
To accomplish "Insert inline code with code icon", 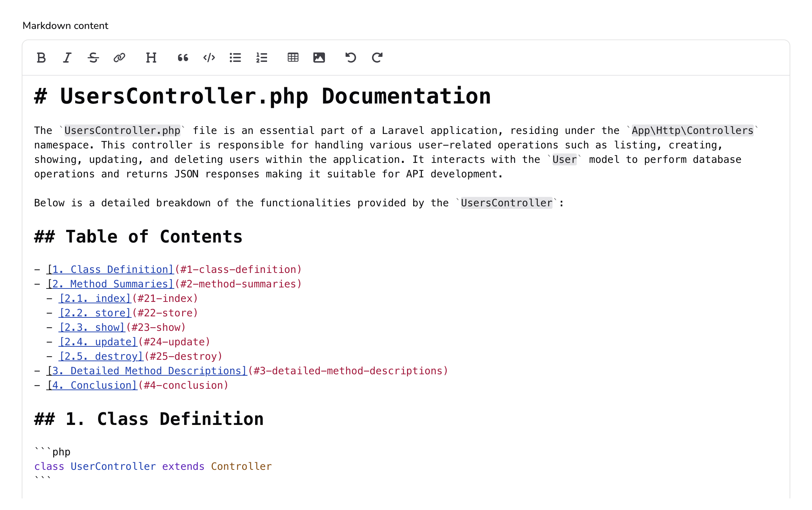I will pos(209,58).
